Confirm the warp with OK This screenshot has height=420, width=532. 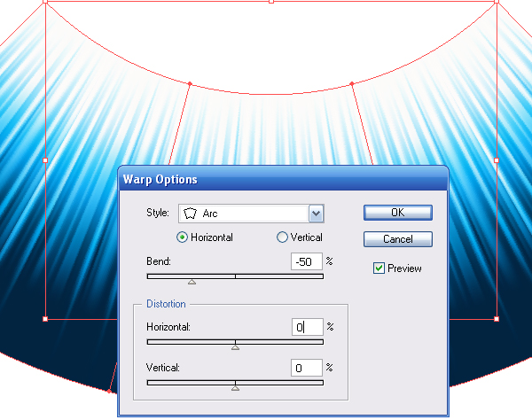398,213
